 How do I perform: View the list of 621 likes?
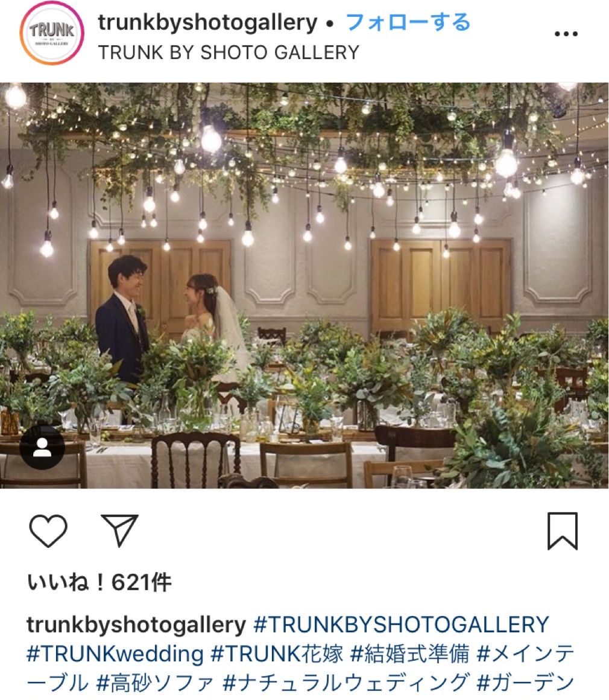click(x=99, y=582)
